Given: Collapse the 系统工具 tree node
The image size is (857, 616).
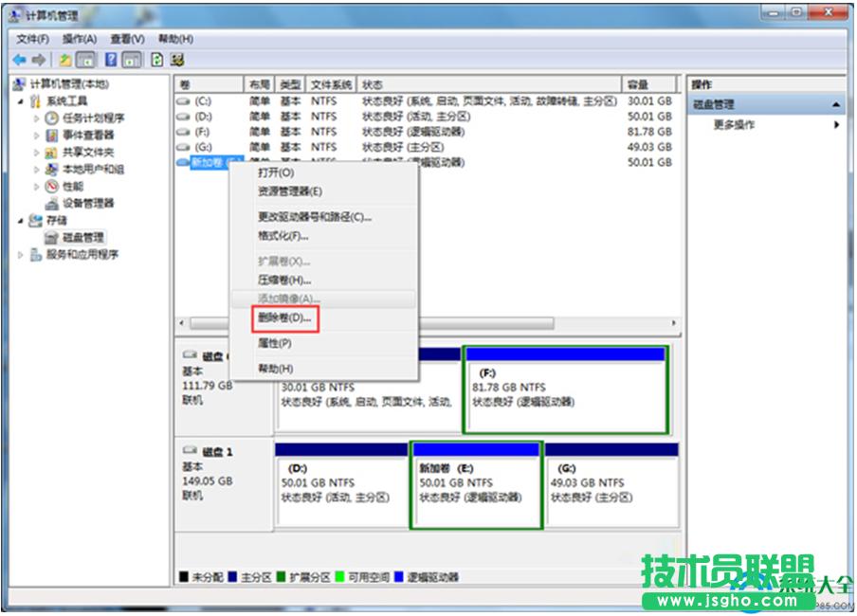Looking at the screenshot, I should coord(21,101).
